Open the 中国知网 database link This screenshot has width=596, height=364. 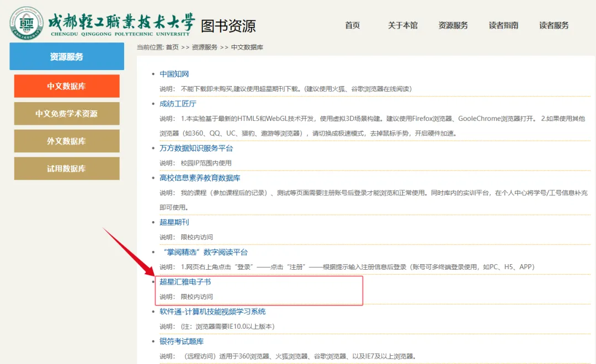coord(174,74)
